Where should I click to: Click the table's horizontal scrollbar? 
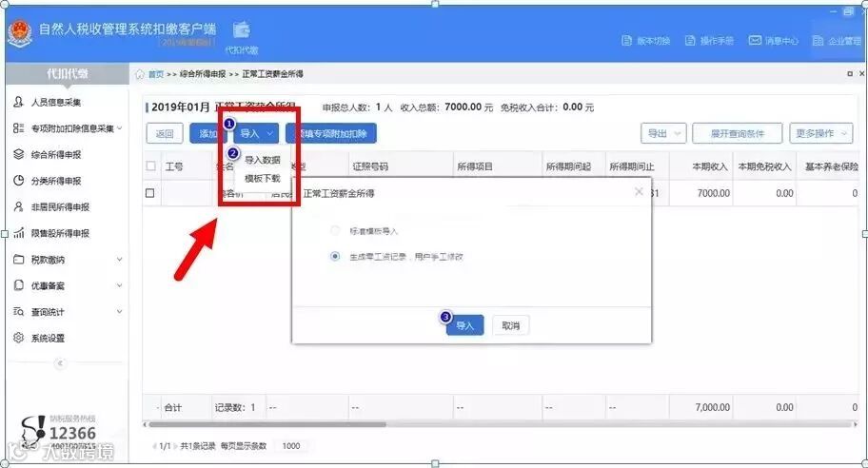267,424
